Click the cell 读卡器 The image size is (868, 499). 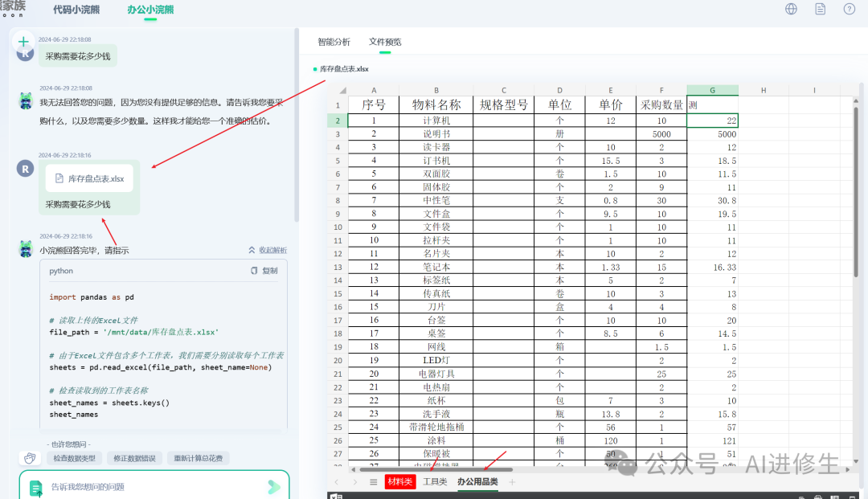coord(436,147)
